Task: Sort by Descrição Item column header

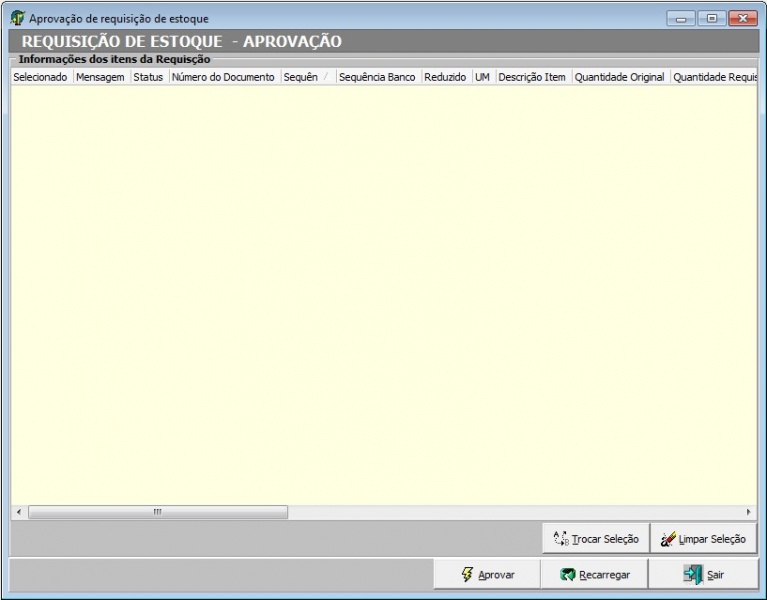Action: click(532, 77)
